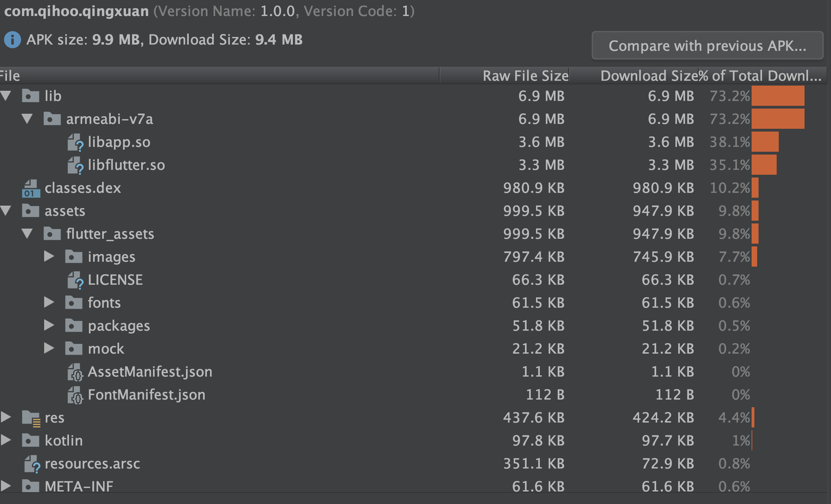The image size is (831, 504).
Task: Click the kotlin folder icon
Action: 31,440
